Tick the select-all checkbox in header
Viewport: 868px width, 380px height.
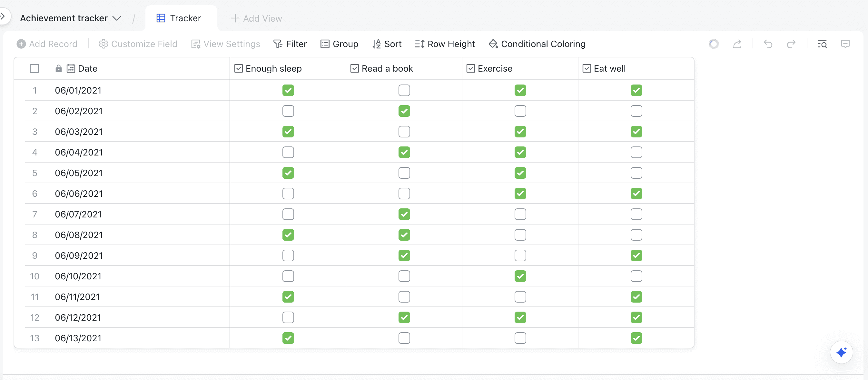pyautogui.click(x=34, y=68)
